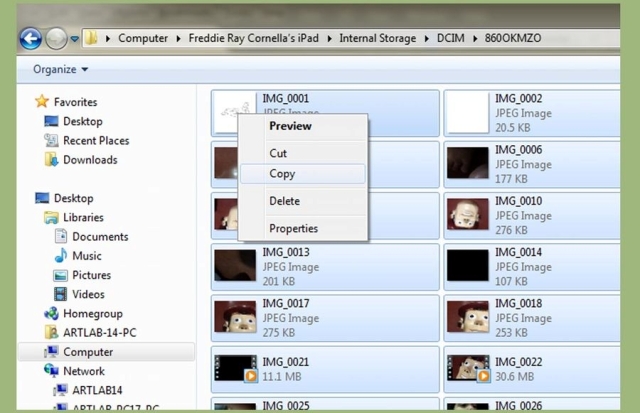Click the Homegroup icon
The height and width of the screenshot is (413, 640).
[x=51, y=313]
